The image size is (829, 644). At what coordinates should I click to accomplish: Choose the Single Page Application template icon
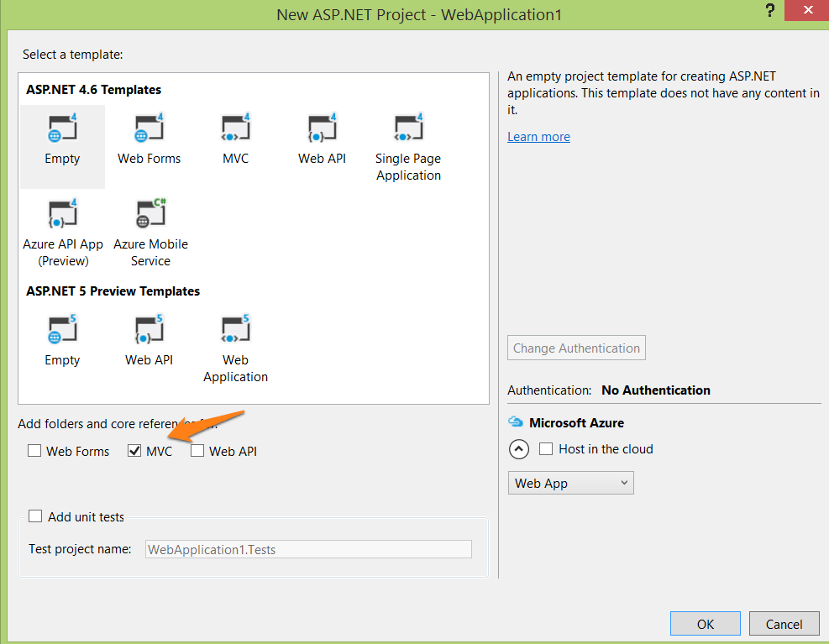[409, 128]
